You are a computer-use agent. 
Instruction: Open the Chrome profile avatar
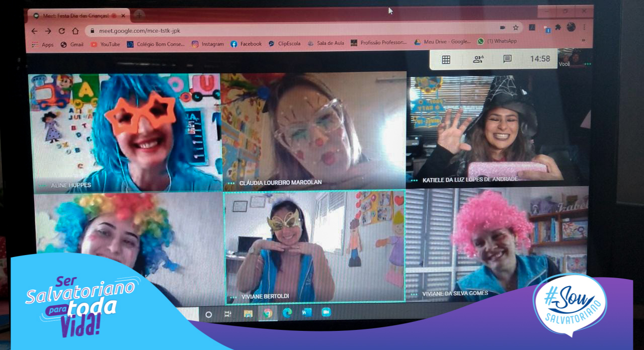click(571, 27)
